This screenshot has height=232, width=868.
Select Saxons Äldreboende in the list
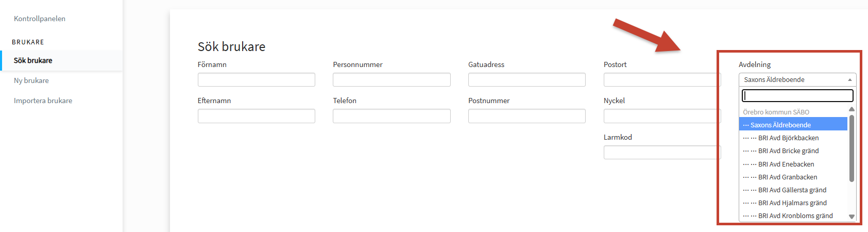point(793,124)
